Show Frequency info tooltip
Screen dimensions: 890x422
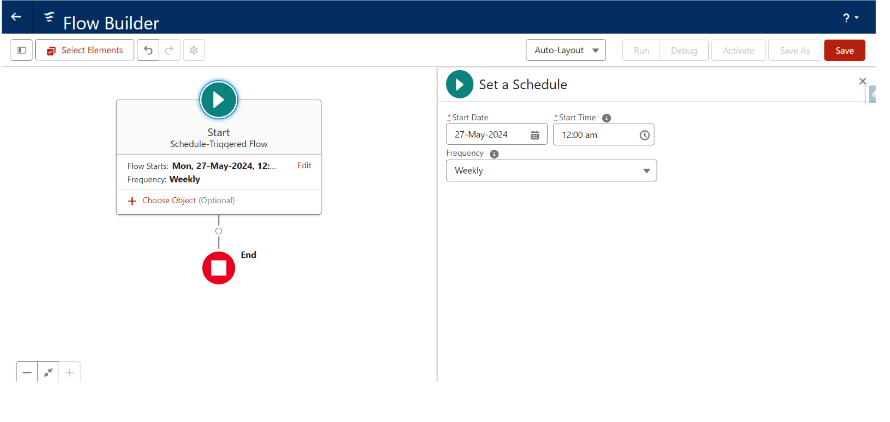pos(494,154)
